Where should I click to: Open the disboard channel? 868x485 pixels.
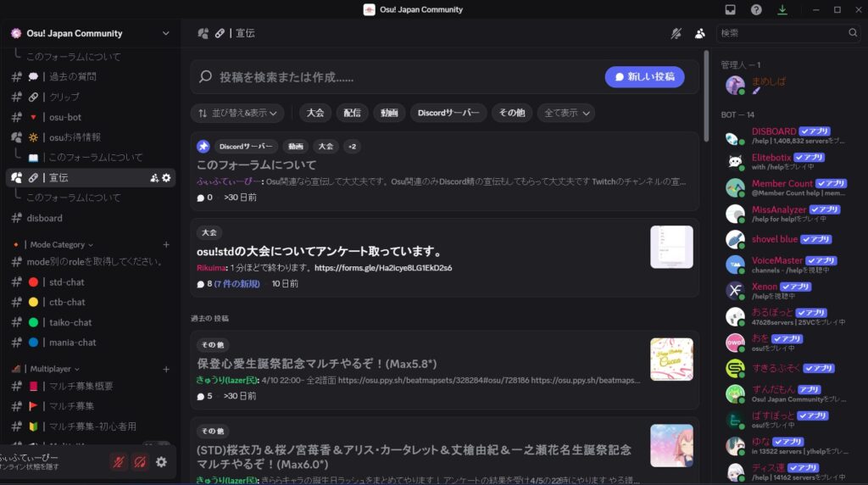91,218
